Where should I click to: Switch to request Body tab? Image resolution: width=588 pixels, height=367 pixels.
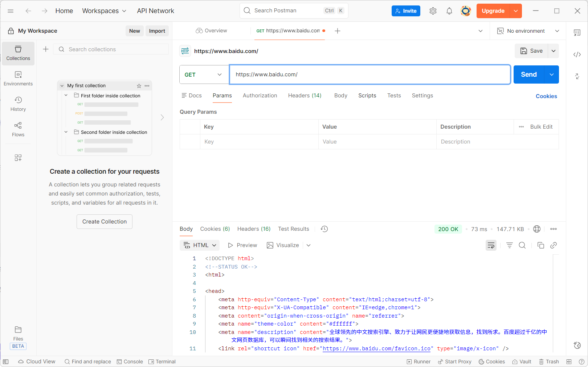pos(341,96)
